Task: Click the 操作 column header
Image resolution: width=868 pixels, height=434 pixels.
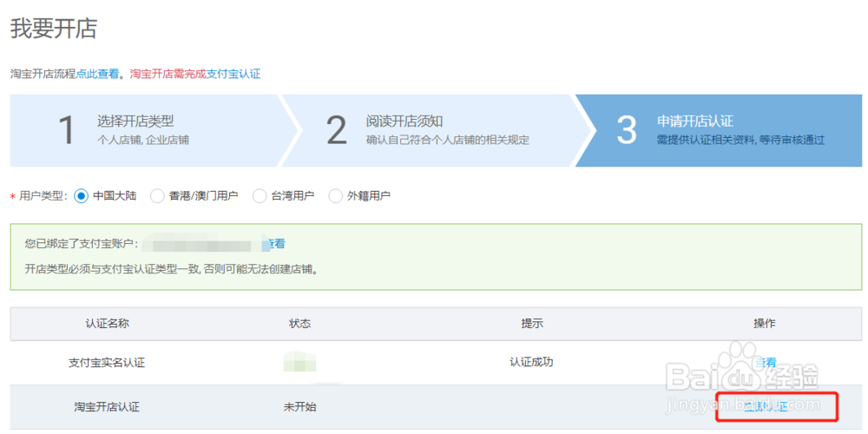Action: point(765,324)
